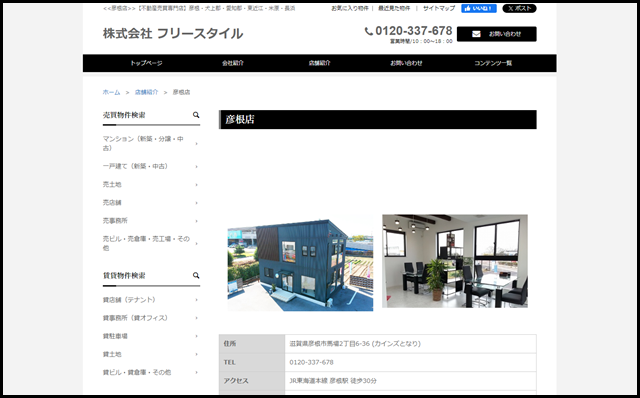Open the 貸土地 sidebar link

(112, 354)
